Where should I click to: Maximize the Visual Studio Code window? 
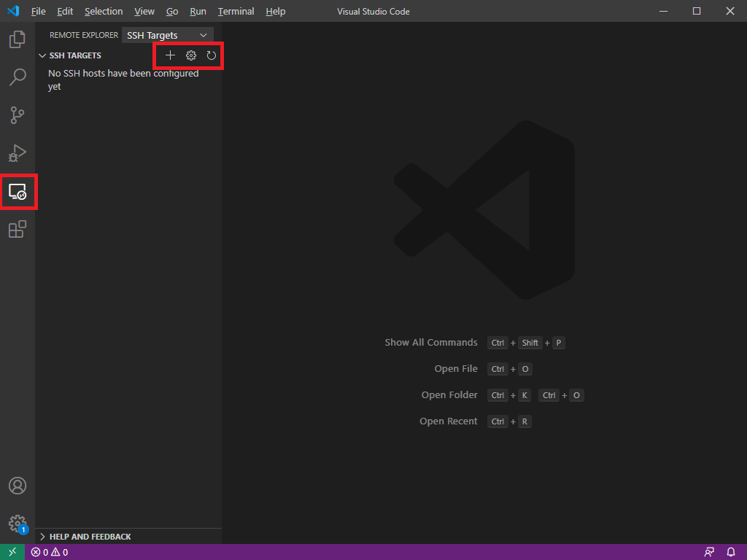(x=697, y=11)
